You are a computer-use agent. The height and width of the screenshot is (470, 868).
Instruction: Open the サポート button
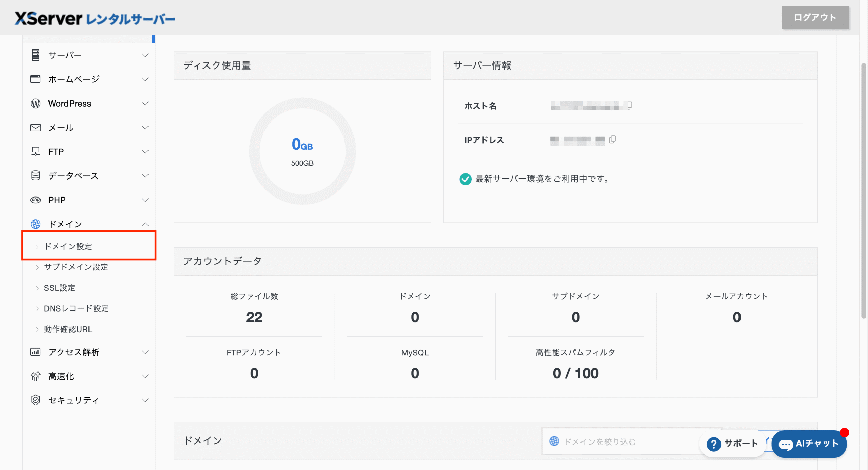[x=732, y=444]
